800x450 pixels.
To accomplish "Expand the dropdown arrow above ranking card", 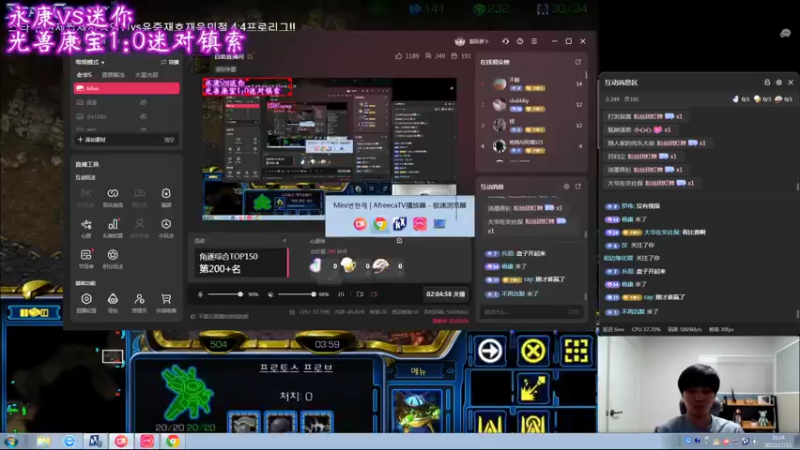I will pyautogui.click(x=284, y=241).
